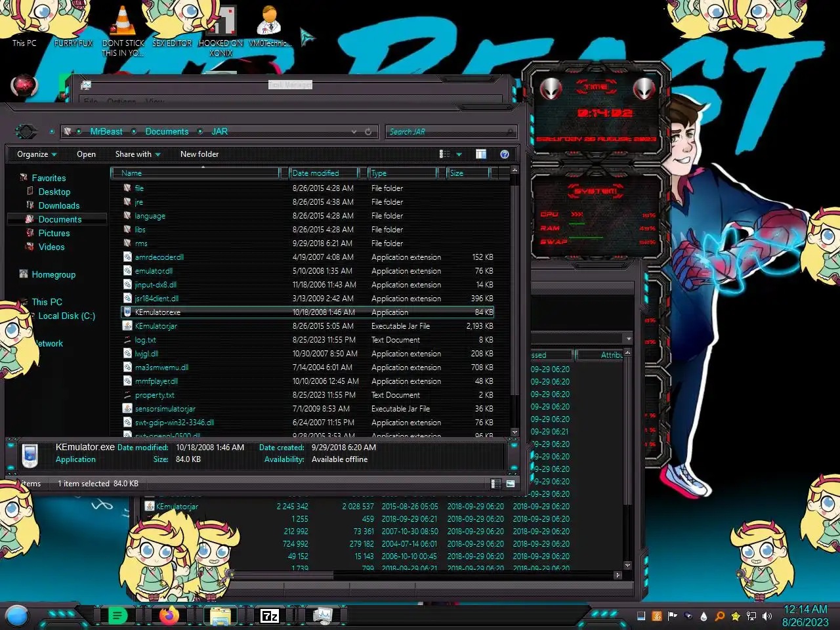Toggle the preview pane icon
Viewport: 840px width, 630px height.
(481, 154)
